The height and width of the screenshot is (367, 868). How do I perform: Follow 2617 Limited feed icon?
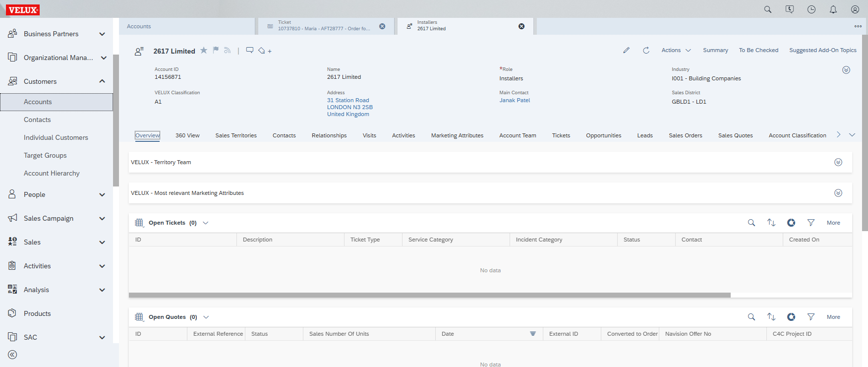click(228, 51)
